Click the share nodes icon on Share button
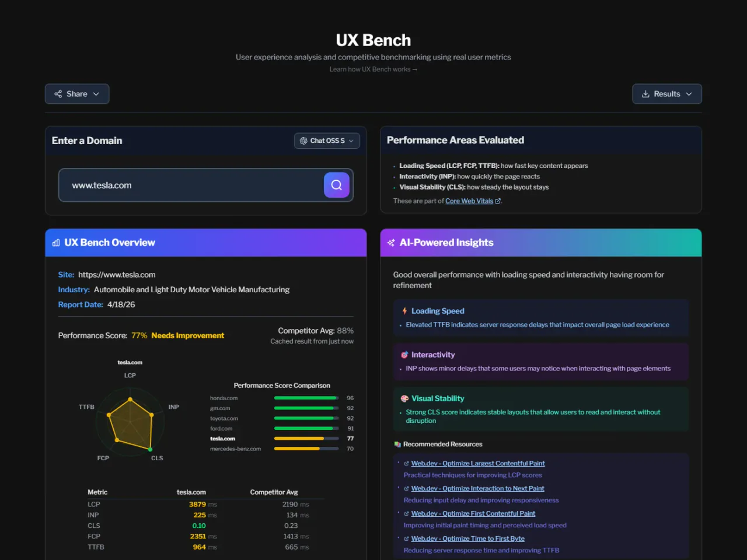Image resolution: width=747 pixels, height=560 pixels. coord(58,93)
